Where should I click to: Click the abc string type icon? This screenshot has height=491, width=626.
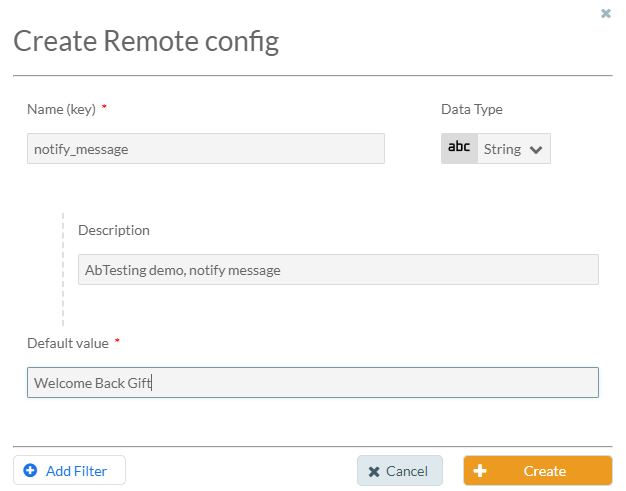pyautogui.click(x=459, y=148)
